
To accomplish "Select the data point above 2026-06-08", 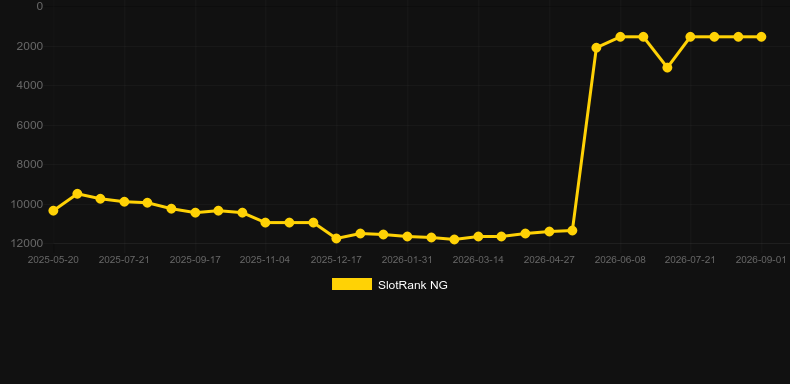I will (620, 37).
